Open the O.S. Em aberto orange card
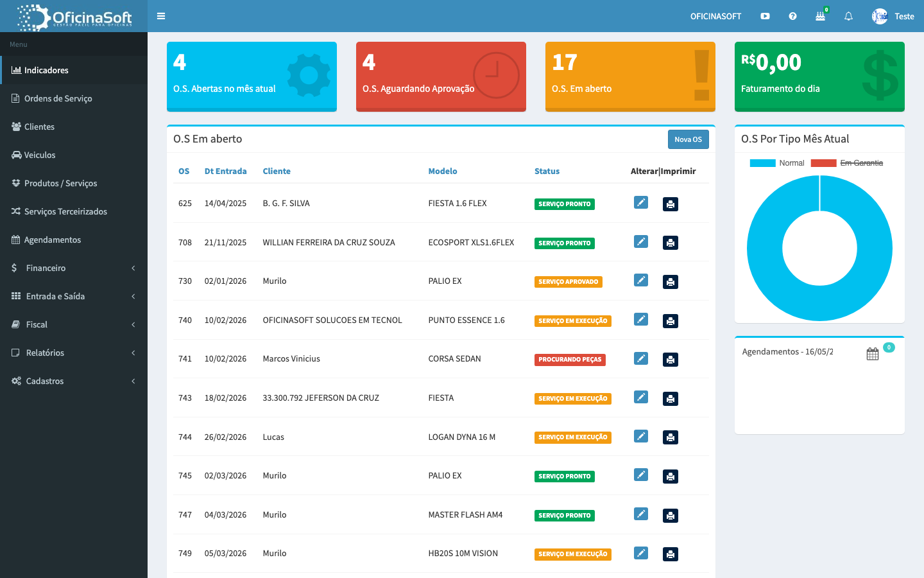 point(630,76)
